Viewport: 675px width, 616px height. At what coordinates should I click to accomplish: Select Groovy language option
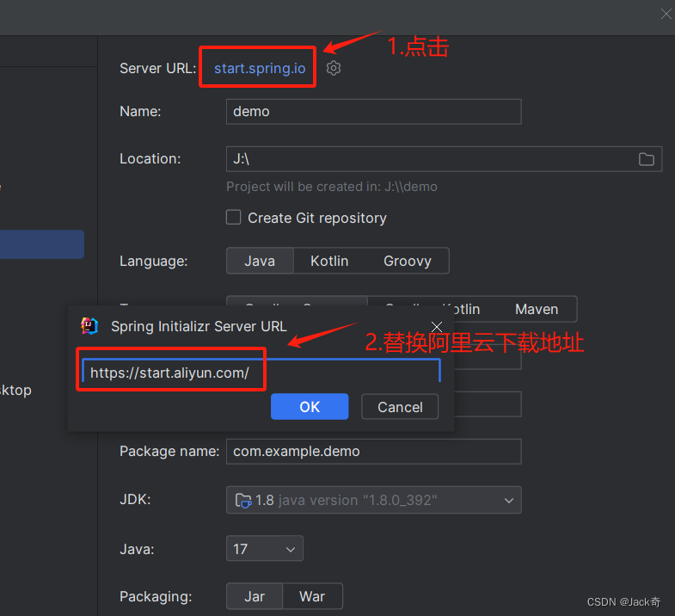pyautogui.click(x=408, y=261)
